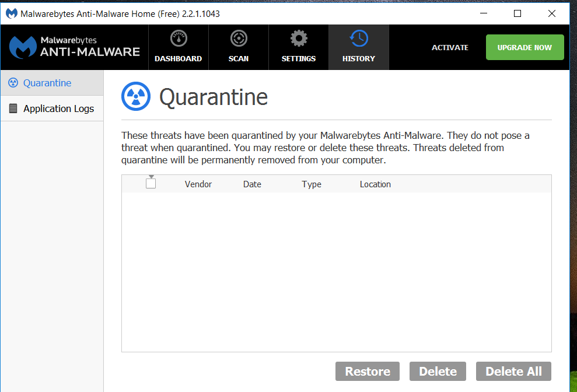The height and width of the screenshot is (392, 577).
Task: Click the large Quarantine heading radiation icon
Action: click(x=136, y=96)
